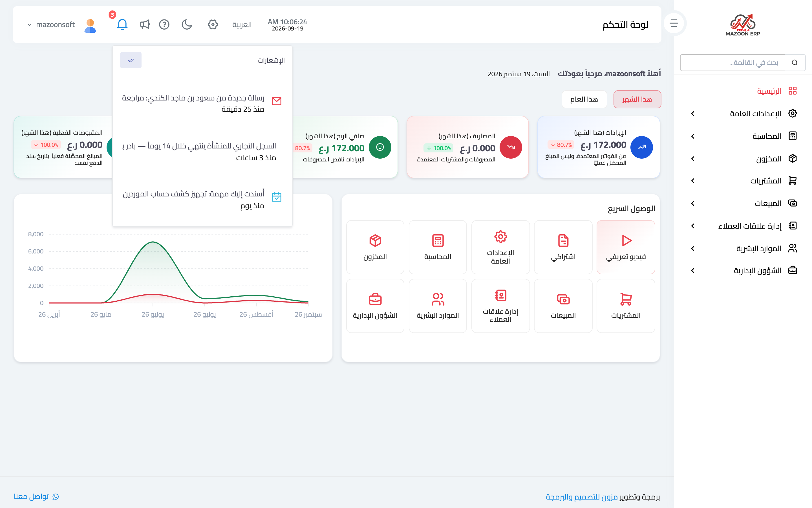Viewport: 812px width, 508px height.
Task: Open الإعدادات العامة quick access tile
Action: pos(500,247)
